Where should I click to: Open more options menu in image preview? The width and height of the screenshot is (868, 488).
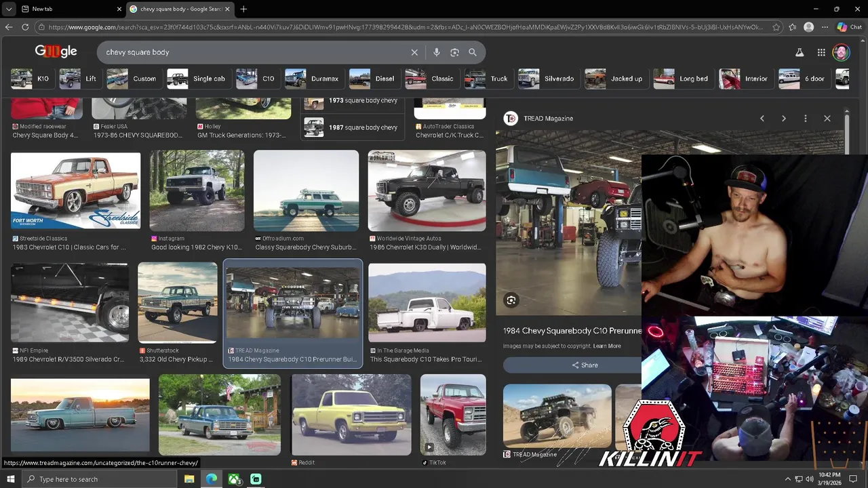pyautogui.click(x=806, y=119)
